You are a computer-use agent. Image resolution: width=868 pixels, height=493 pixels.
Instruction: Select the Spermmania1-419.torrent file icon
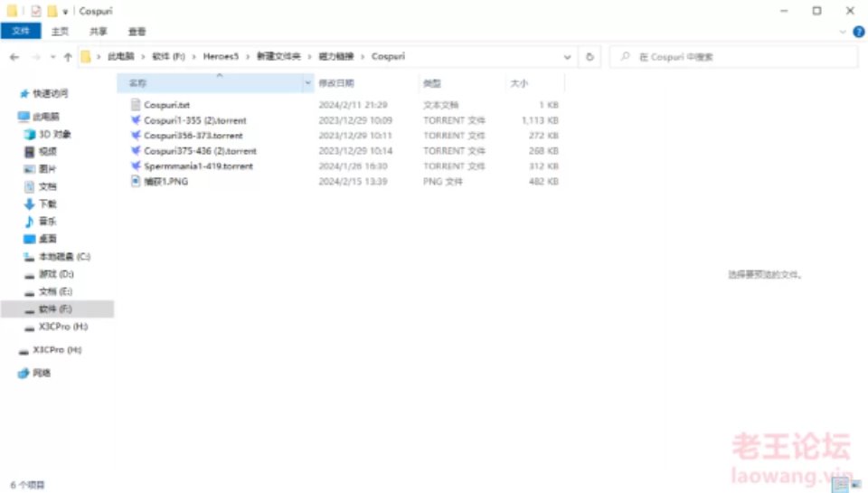pyautogui.click(x=136, y=166)
